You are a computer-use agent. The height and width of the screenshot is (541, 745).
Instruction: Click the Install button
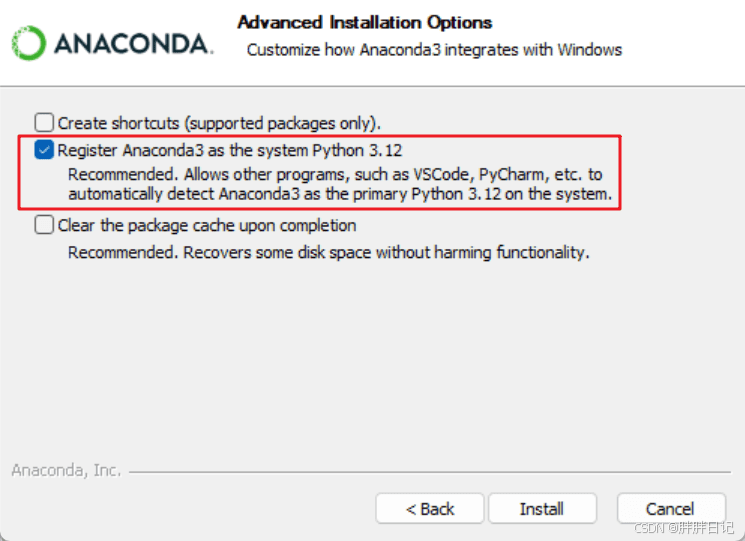(x=542, y=509)
